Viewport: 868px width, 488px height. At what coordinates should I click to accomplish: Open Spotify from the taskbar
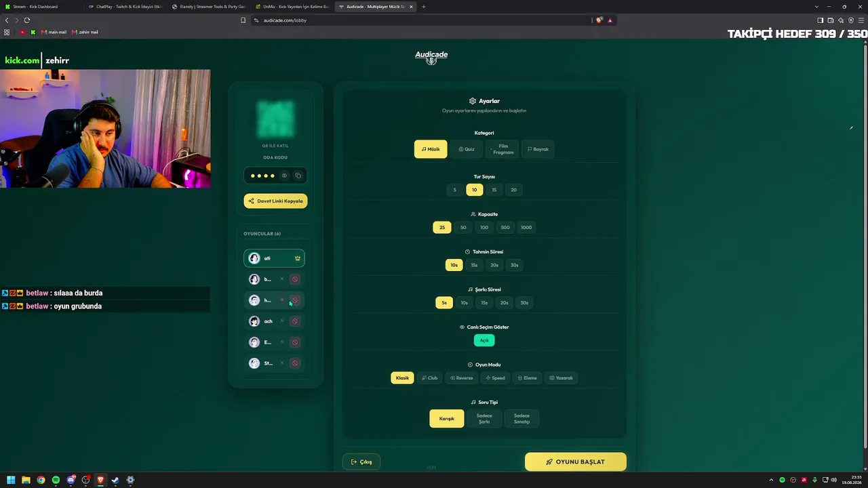(x=56, y=480)
